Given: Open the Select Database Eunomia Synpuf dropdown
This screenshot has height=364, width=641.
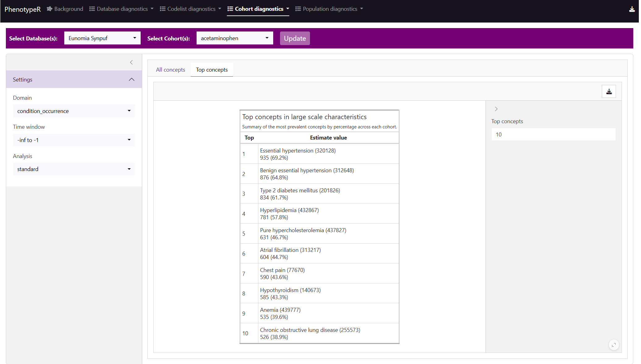Looking at the screenshot, I should click(102, 38).
